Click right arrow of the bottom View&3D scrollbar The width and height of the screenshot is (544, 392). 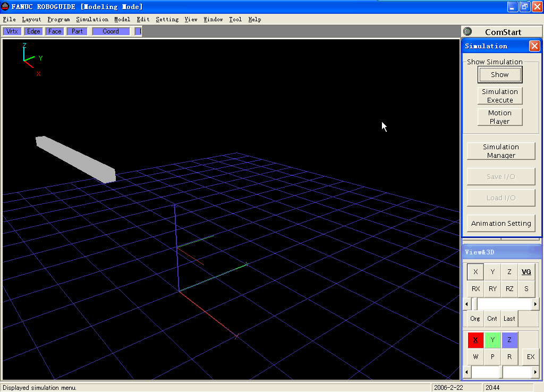click(535, 372)
